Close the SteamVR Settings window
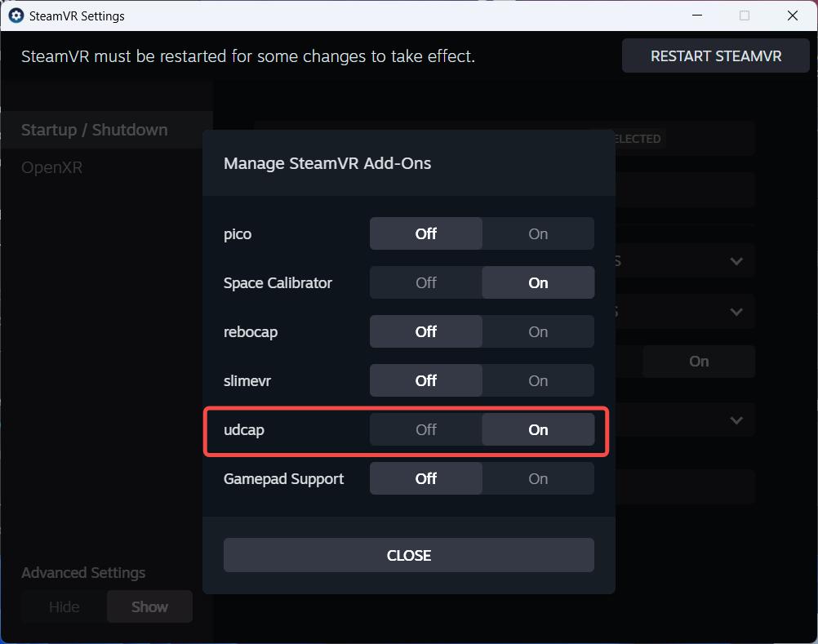818x644 pixels. (793, 16)
